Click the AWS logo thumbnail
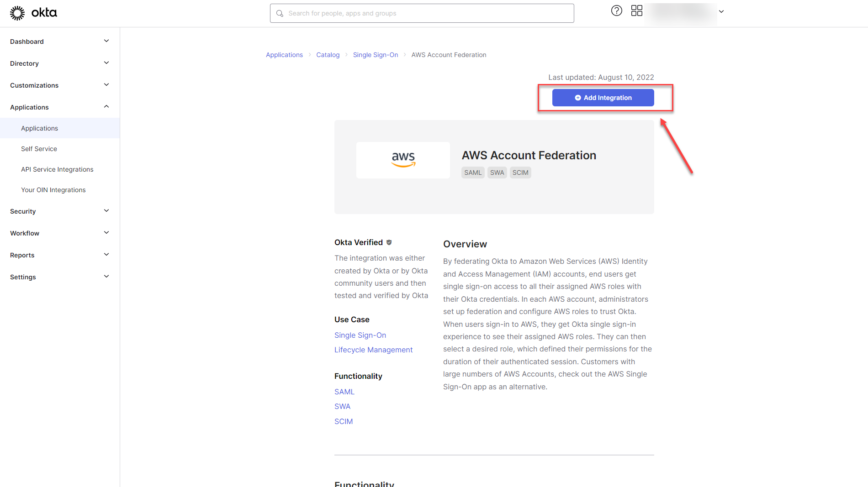This screenshot has width=868, height=487. point(403,160)
